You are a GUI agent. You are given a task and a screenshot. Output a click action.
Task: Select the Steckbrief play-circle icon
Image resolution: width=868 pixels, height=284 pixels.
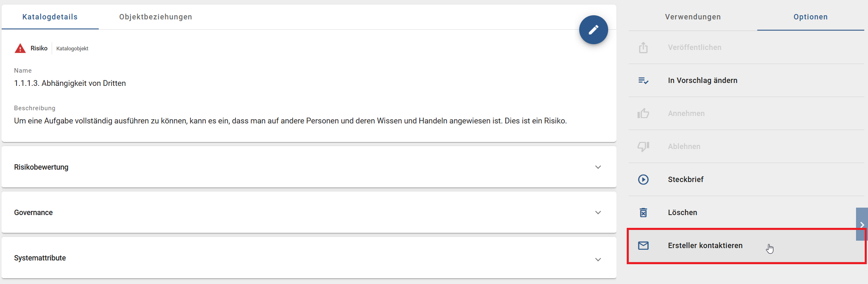point(643,179)
